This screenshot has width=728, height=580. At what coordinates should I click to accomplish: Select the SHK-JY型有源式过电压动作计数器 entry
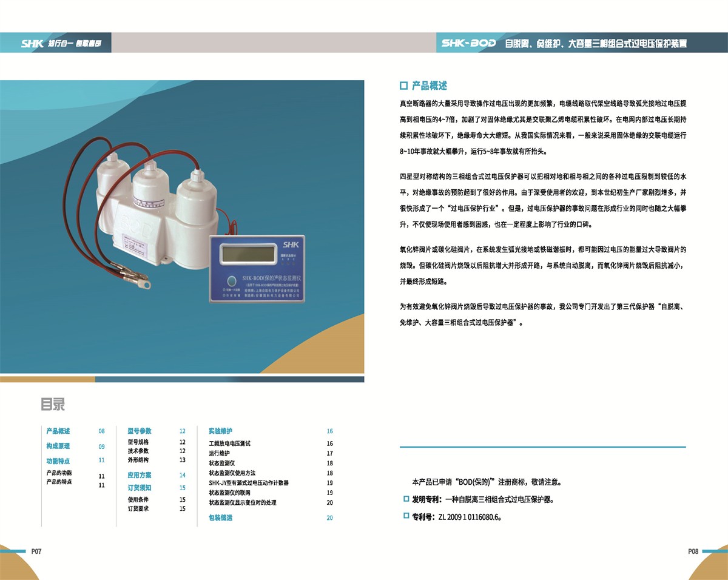(249, 483)
